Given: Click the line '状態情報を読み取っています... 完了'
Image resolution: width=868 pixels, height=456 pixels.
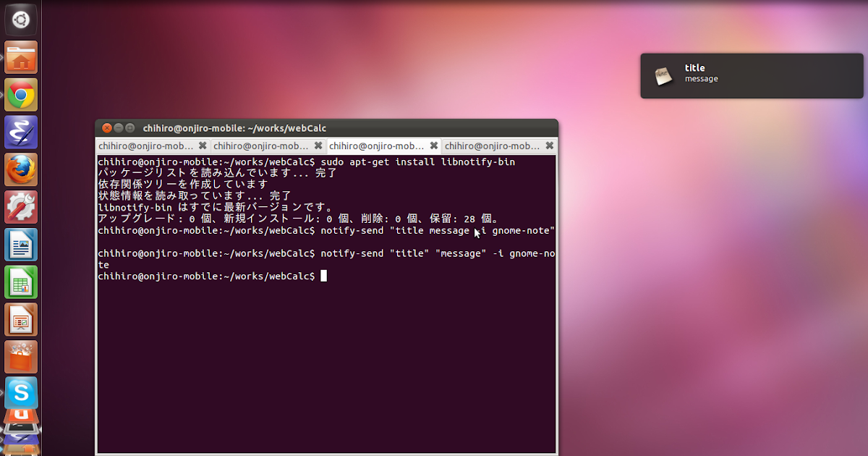Looking at the screenshot, I should click(x=195, y=196).
